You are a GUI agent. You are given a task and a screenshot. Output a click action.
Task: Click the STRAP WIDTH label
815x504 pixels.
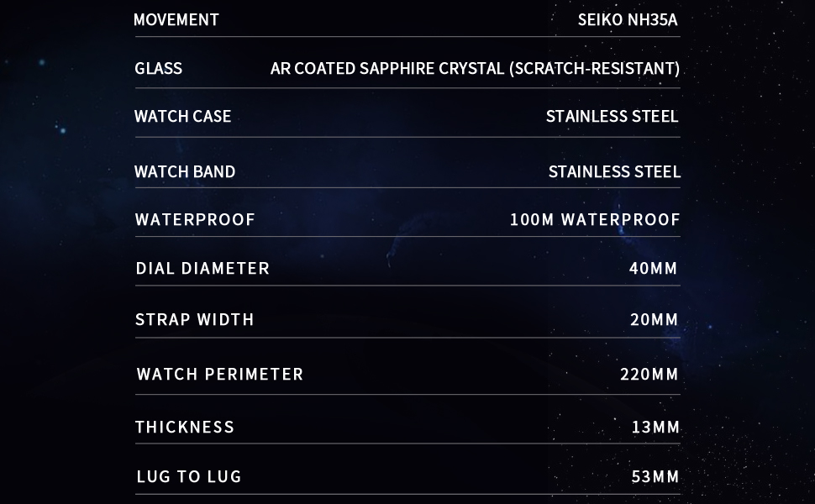[x=195, y=319]
